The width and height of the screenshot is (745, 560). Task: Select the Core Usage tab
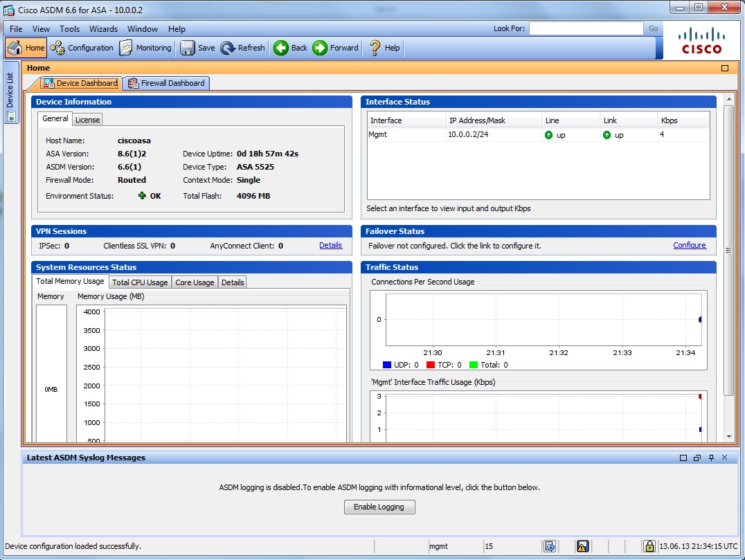195,282
